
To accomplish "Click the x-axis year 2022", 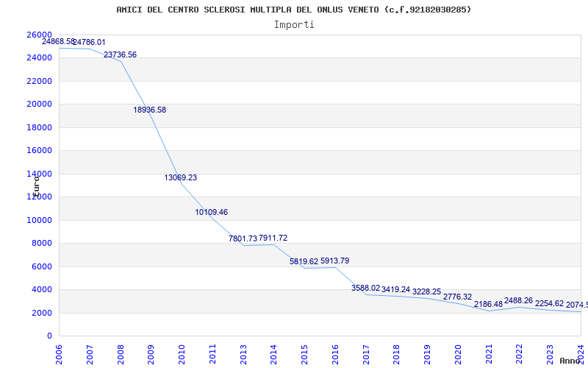I will pos(520,355).
